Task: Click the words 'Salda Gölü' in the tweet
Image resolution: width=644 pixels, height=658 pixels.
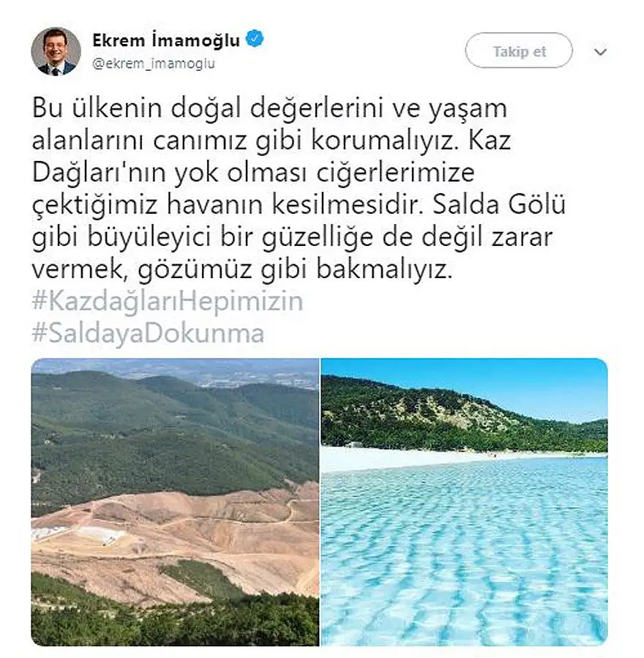Action: [x=499, y=205]
